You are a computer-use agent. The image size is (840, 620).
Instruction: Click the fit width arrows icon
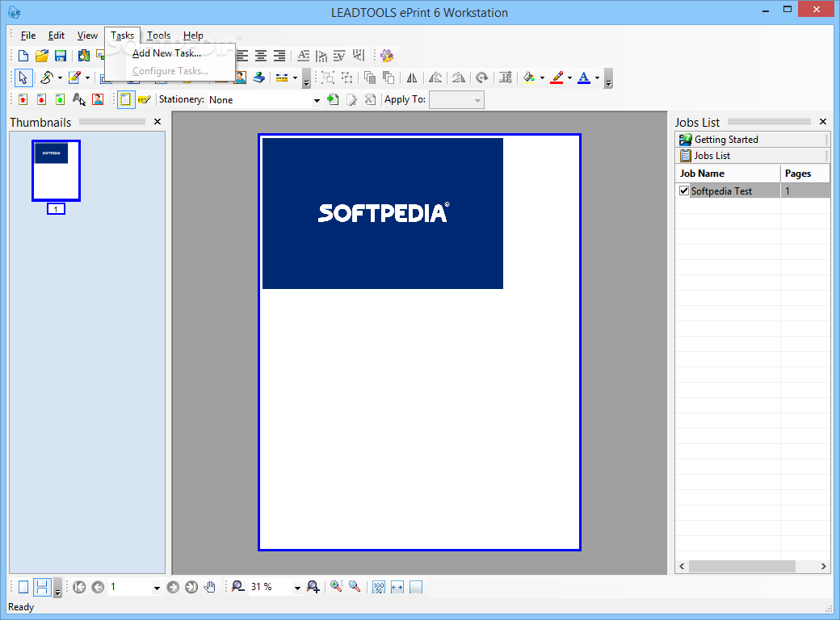397,588
